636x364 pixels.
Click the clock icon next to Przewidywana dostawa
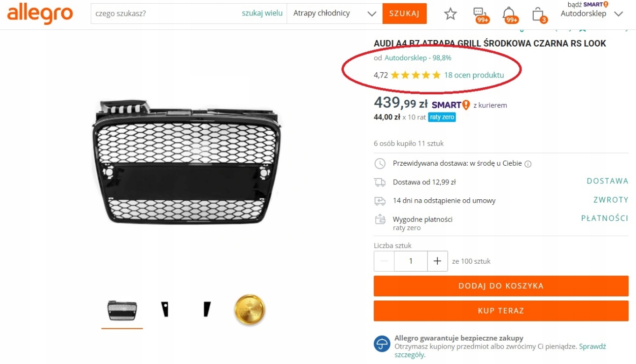pos(380,163)
